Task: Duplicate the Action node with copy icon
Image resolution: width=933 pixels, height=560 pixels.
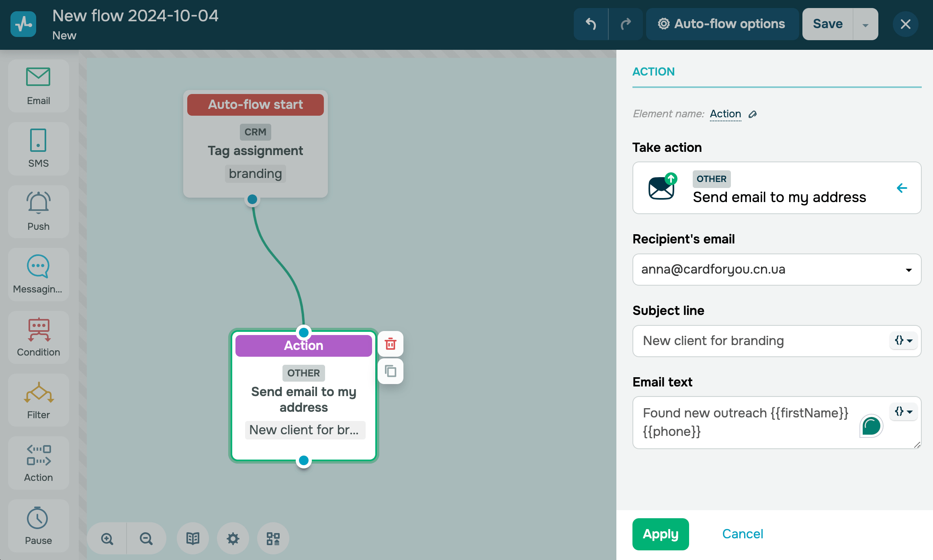Action: 391,371
